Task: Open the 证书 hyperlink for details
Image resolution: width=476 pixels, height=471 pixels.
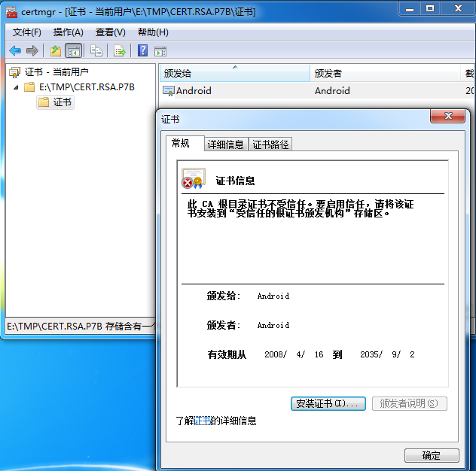Action: point(202,421)
